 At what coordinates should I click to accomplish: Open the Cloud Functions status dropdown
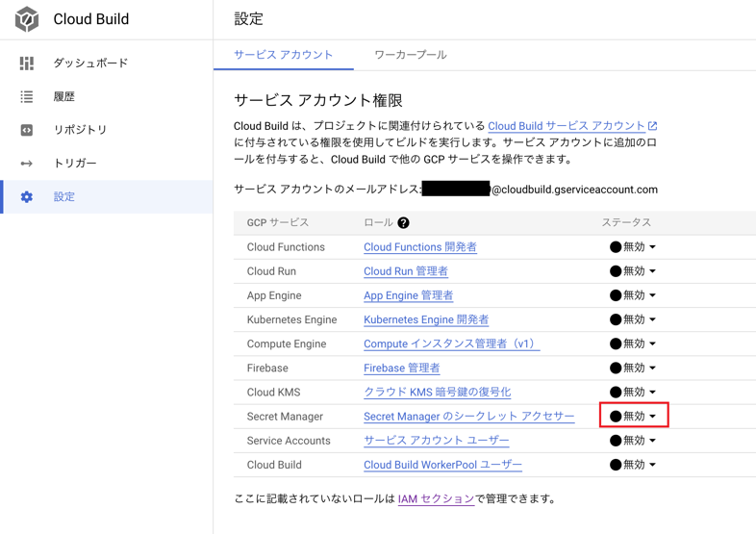click(x=633, y=247)
